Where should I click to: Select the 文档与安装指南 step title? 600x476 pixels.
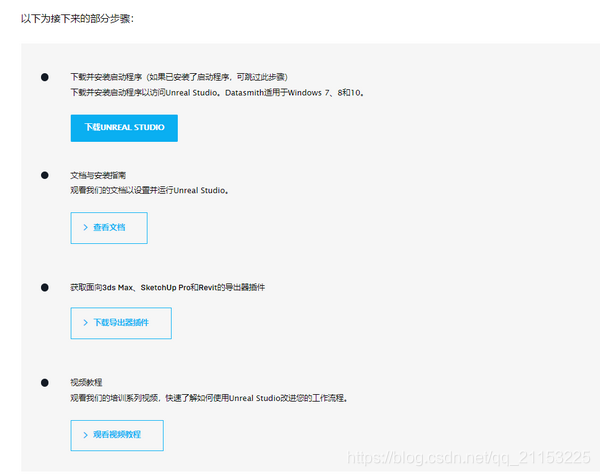point(98,175)
